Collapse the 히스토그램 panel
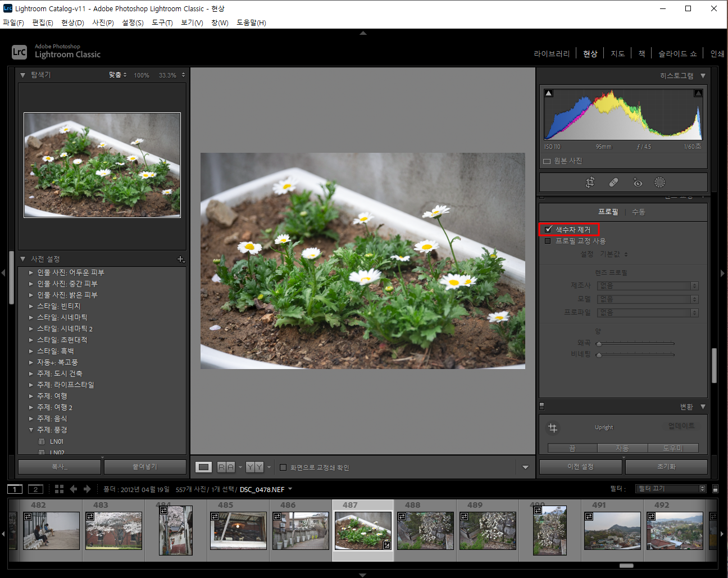Image resolution: width=728 pixels, height=578 pixels. (x=703, y=75)
